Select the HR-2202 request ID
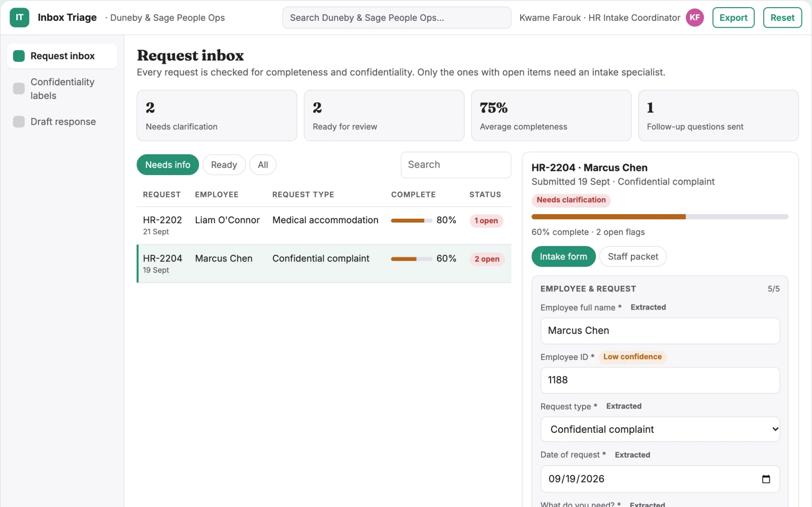This screenshot has height=507, width=812. coord(162,220)
